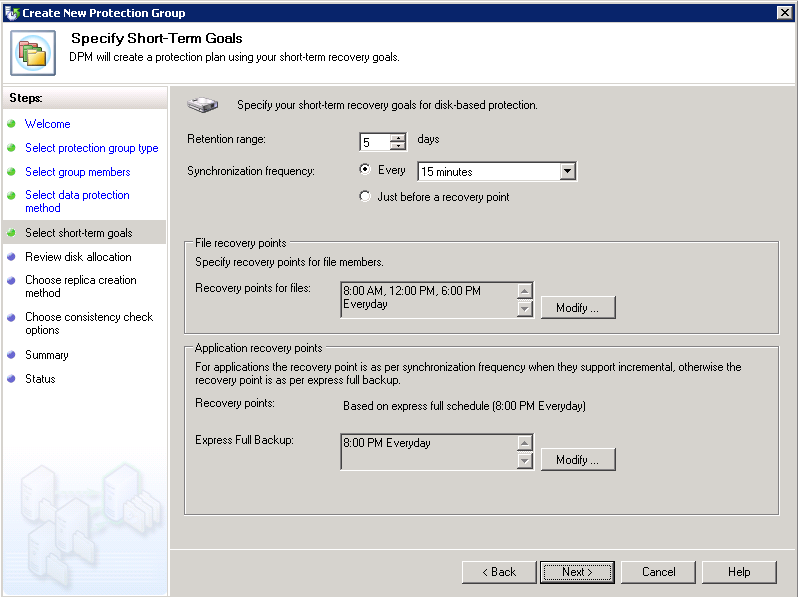This screenshot has width=798, height=597.
Task: Click the blue bullet next to Summary step
Action: 11,355
